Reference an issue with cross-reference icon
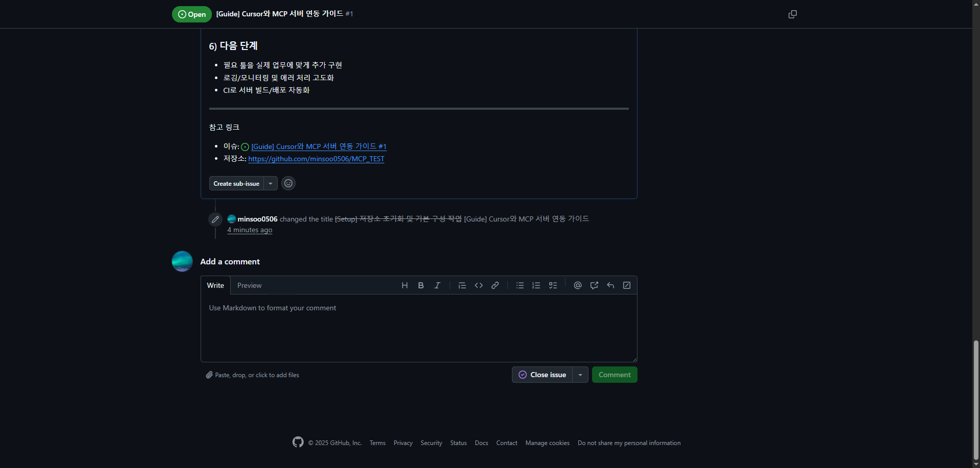 (594, 285)
